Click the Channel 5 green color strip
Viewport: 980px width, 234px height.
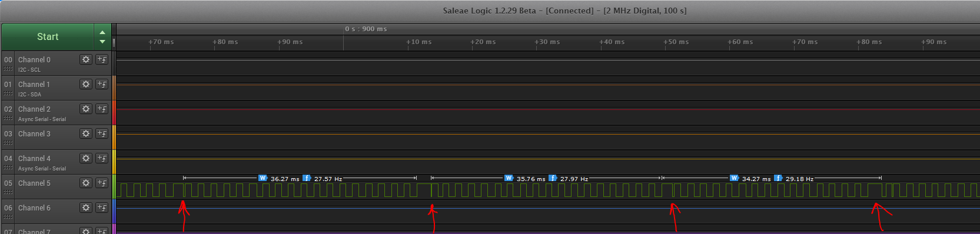coord(114,187)
